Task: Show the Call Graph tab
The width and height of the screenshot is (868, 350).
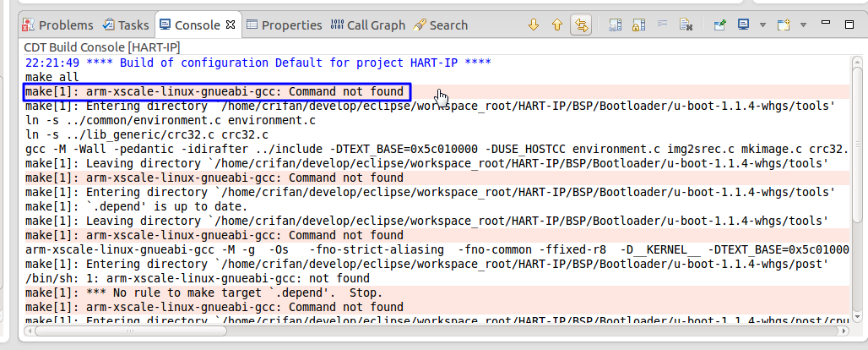Action: [x=368, y=25]
